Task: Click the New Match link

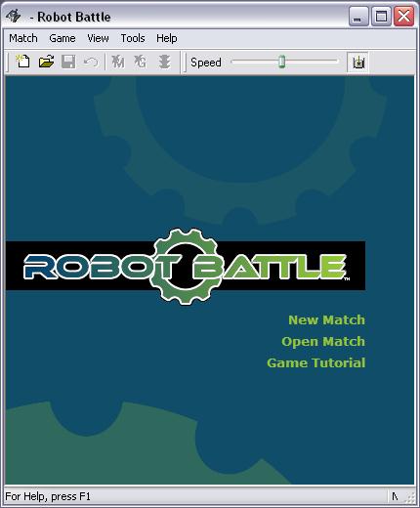Action: (326, 319)
